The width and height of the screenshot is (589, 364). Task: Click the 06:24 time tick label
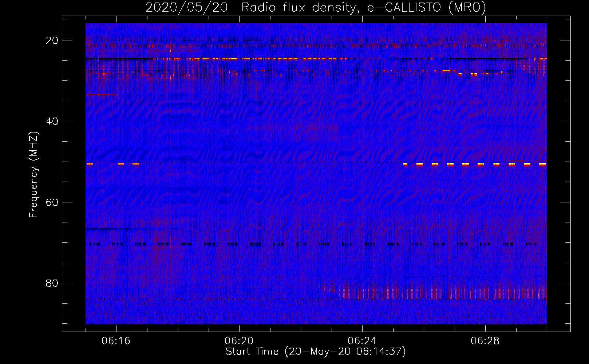click(x=362, y=341)
